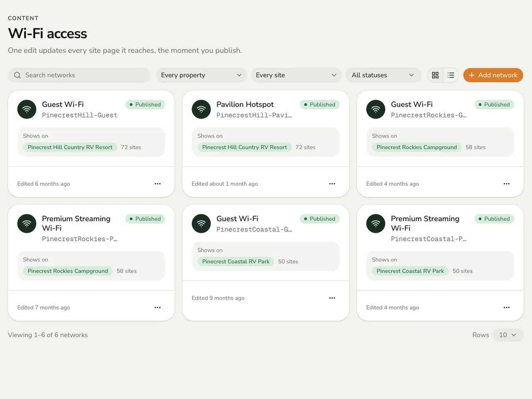Image resolution: width=532 pixels, height=399 pixels.
Task: Click the "PinecrestCoastal-P…" network name
Action: click(429, 239)
